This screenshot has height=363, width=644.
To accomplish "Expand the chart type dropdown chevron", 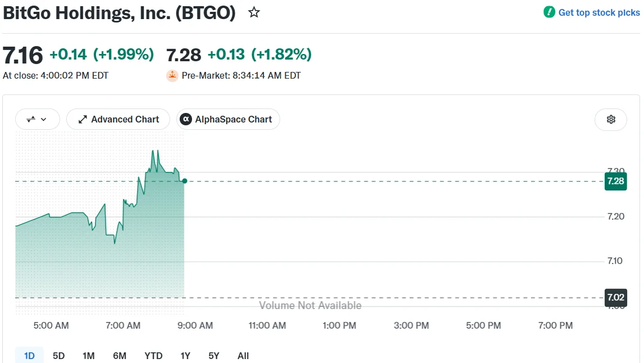I will [44, 119].
